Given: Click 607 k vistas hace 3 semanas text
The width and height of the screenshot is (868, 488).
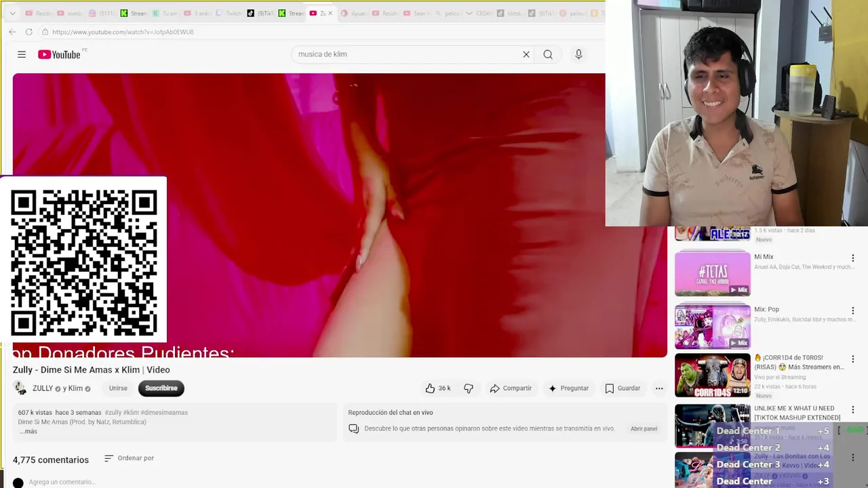Looking at the screenshot, I should point(60,413).
